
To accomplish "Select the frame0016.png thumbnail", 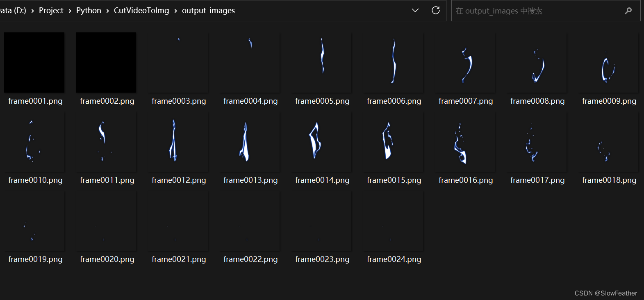I will point(464,141).
